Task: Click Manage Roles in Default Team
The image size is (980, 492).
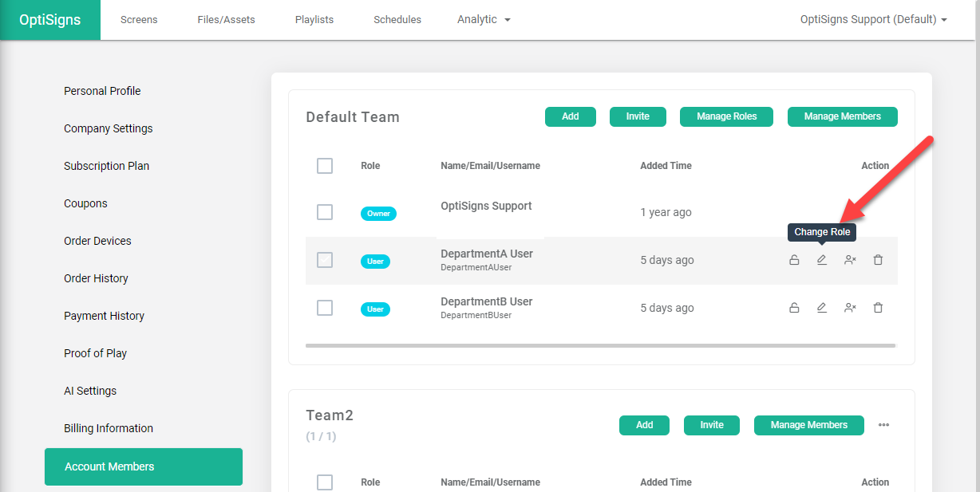Action: pos(726,116)
